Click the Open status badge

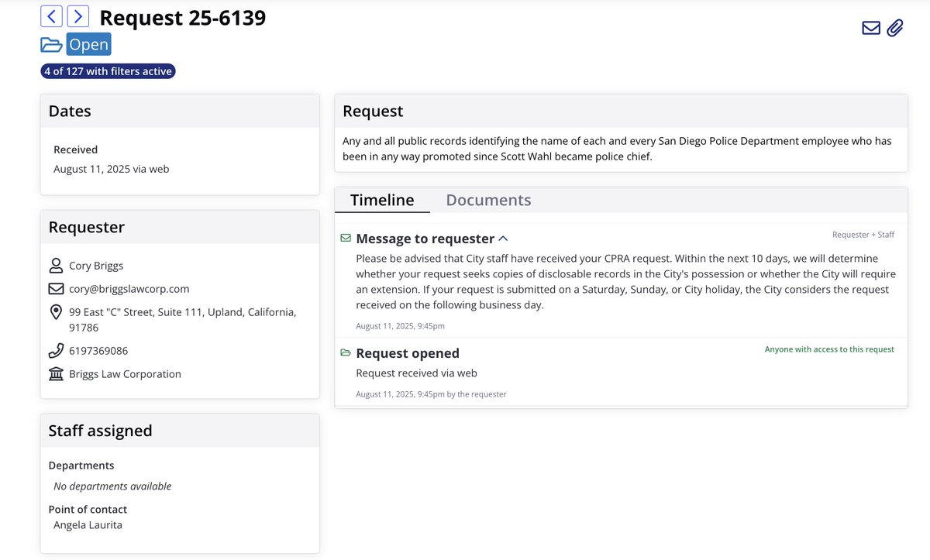[88, 44]
